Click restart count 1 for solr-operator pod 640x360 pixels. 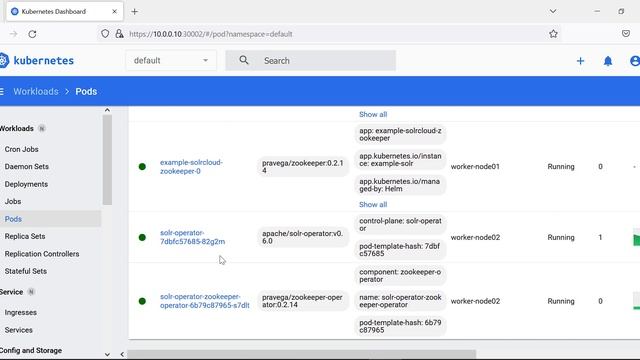(x=600, y=237)
